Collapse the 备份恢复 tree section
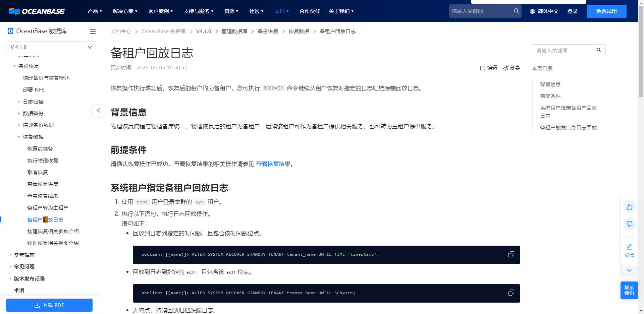 (14, 66)
